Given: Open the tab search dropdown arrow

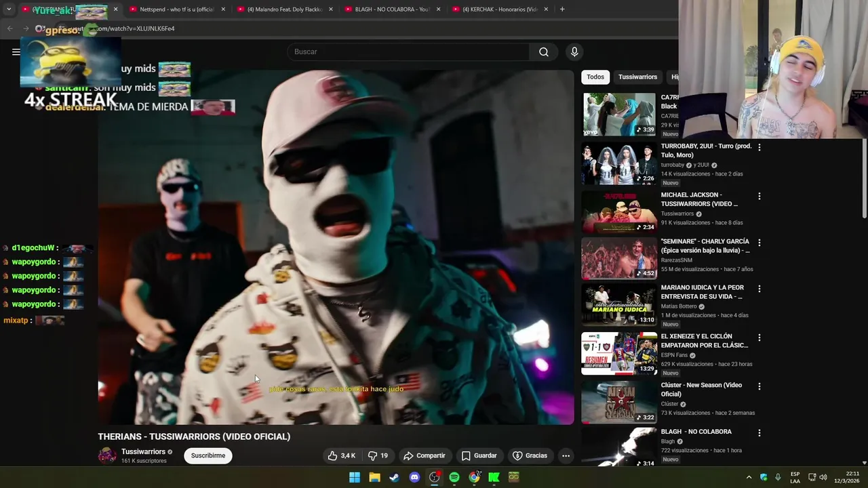Looking at the screenshot, I should click(8, 9).
